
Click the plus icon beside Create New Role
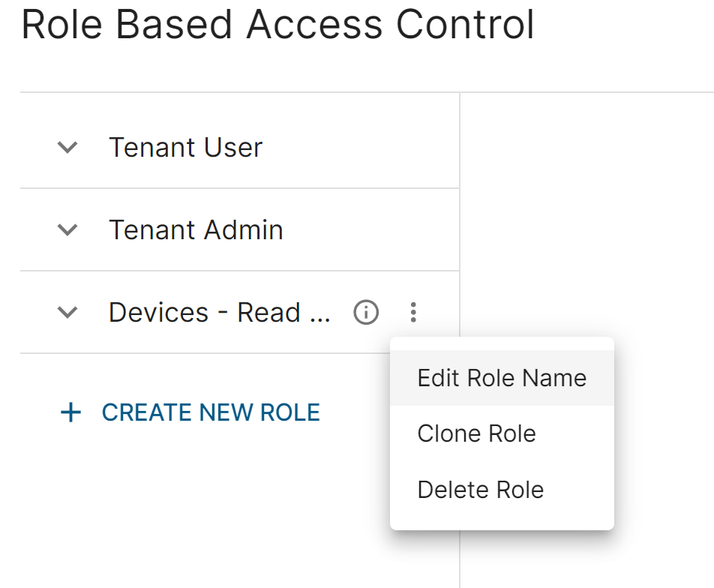point(70,412)
